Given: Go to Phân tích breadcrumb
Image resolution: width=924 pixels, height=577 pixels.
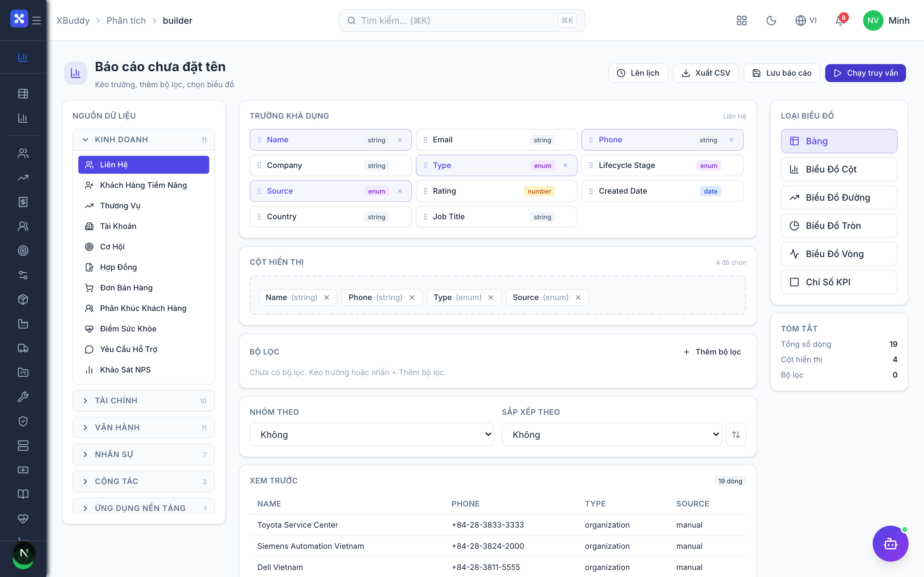Looking at the screenshot, I should [x=126, y=21].
